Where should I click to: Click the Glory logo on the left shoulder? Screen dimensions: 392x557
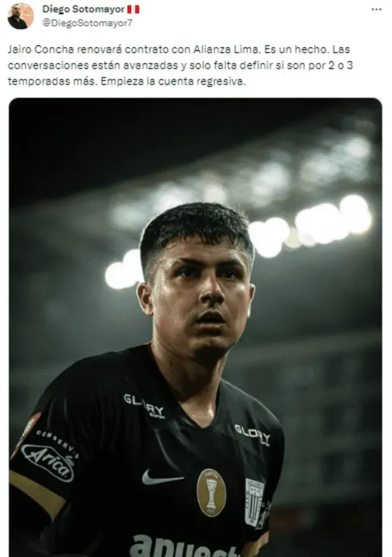pos(144,405)
